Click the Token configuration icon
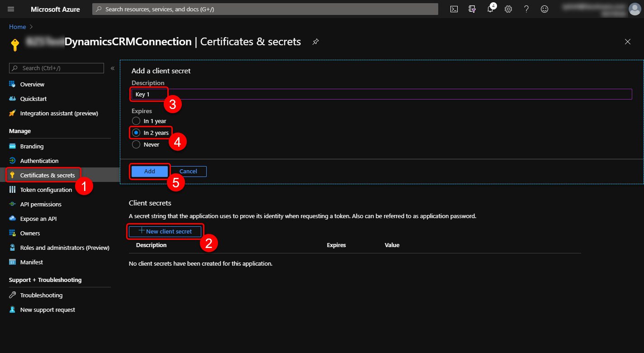Viewport: 644px width, 353px height. click(x=12, y=190)
